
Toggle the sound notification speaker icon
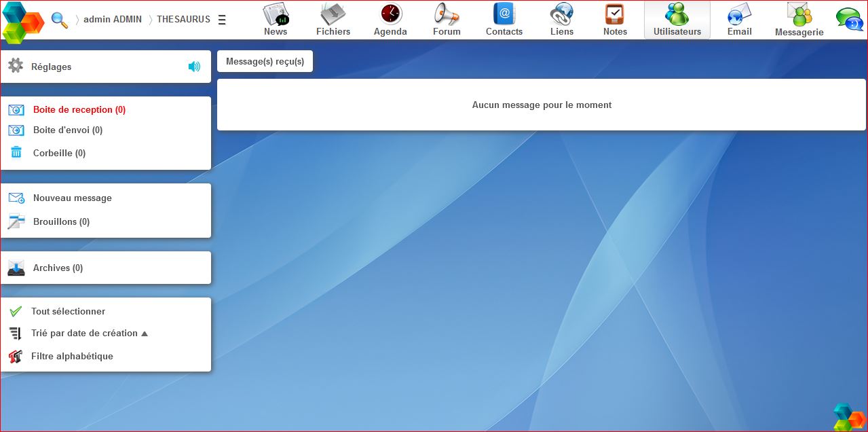193,67
